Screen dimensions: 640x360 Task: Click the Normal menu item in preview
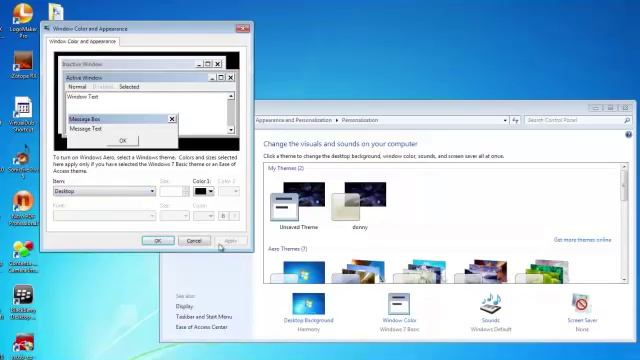[77, 87]
